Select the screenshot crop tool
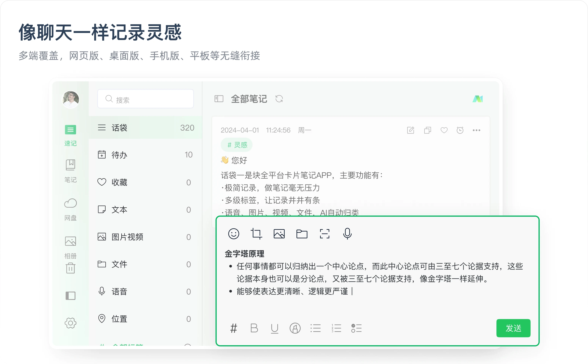Viewport: 588px width, 364px height. pos(257,233)
